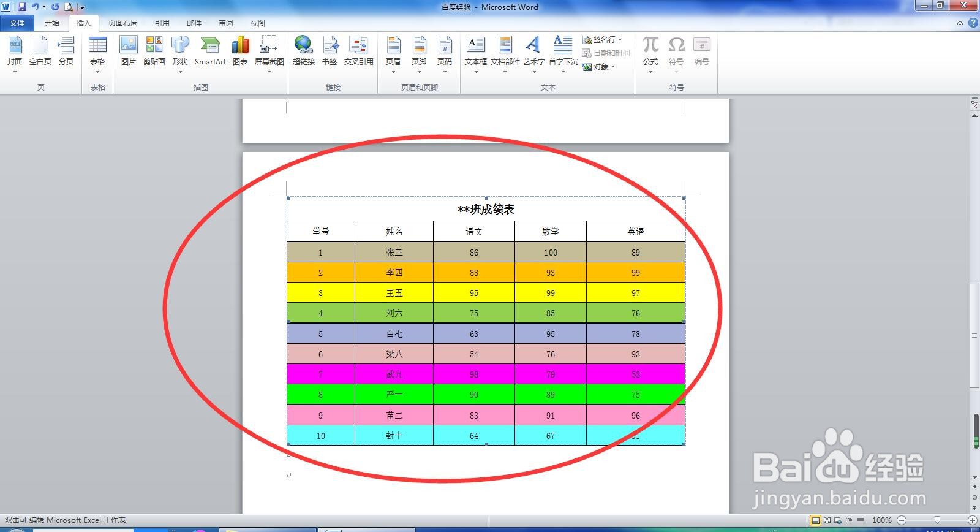Open Quick Parts (文档部件)
The height and width of the screenshot is (532, 980).
click(505, 54)
